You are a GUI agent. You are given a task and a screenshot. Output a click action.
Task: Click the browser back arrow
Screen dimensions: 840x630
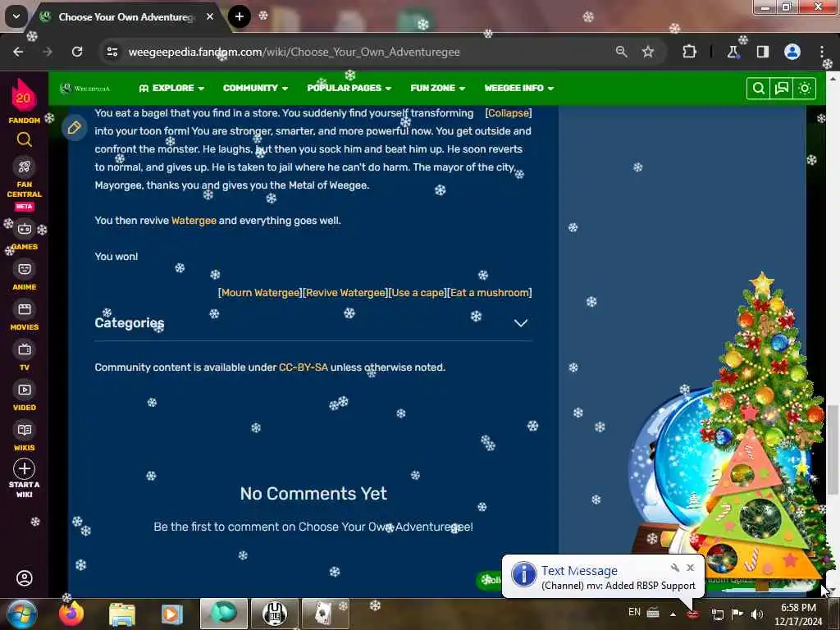pos(18,52)
